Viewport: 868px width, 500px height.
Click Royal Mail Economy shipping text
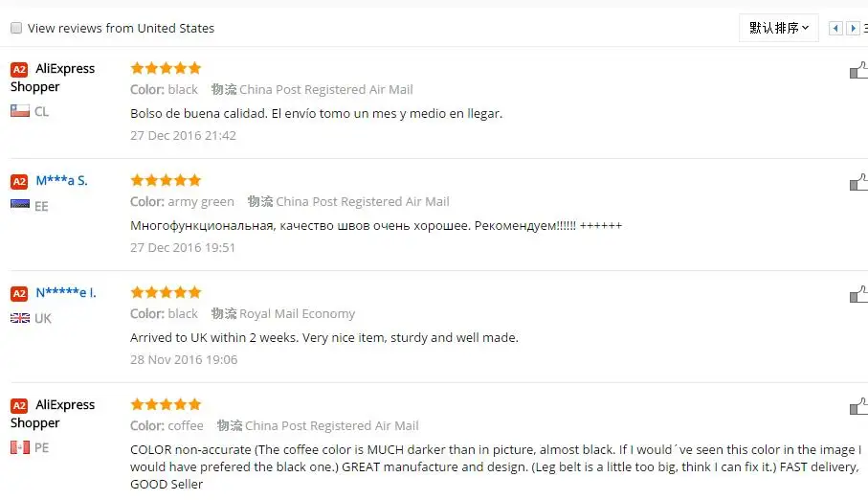(297, 314)
